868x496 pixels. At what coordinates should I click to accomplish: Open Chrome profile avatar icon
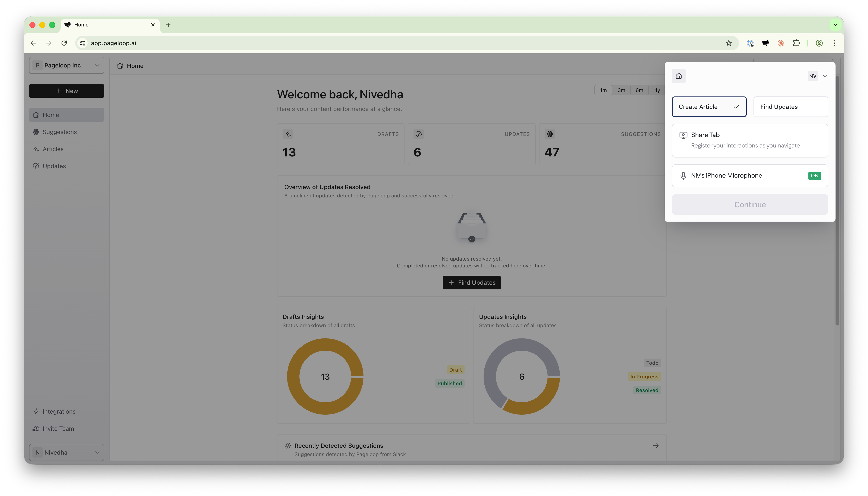pos(819,43)
